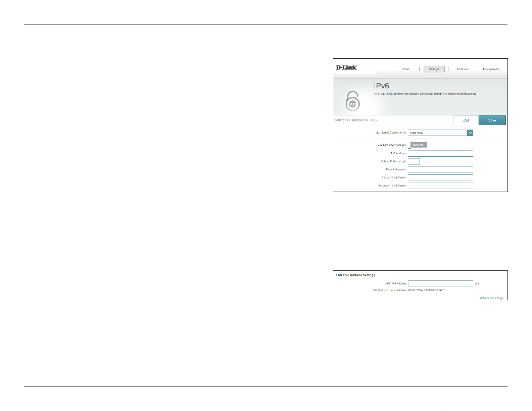Image resolution: width=532 pixels, height=411 pixels.
Task: Open the My Internet Connection dropdown
Action: coord(440,133)
